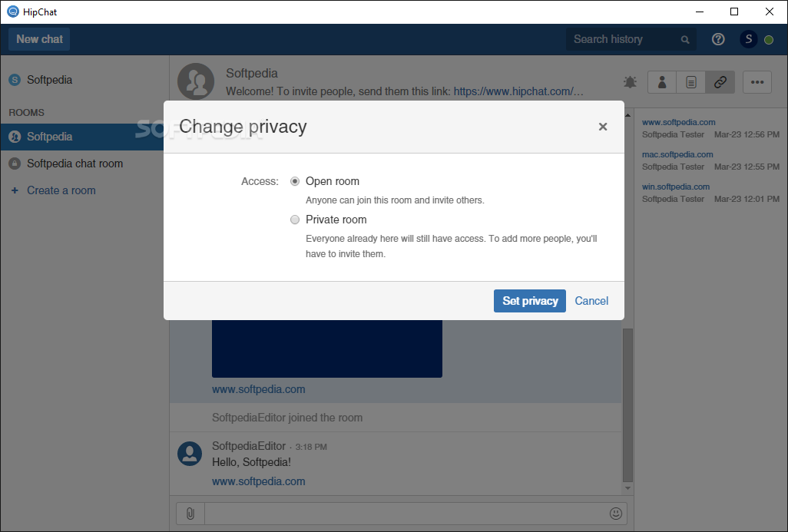788x532 pixels.
Task: Open the hipchat.com invite link in header
Action: coord(518,91)
